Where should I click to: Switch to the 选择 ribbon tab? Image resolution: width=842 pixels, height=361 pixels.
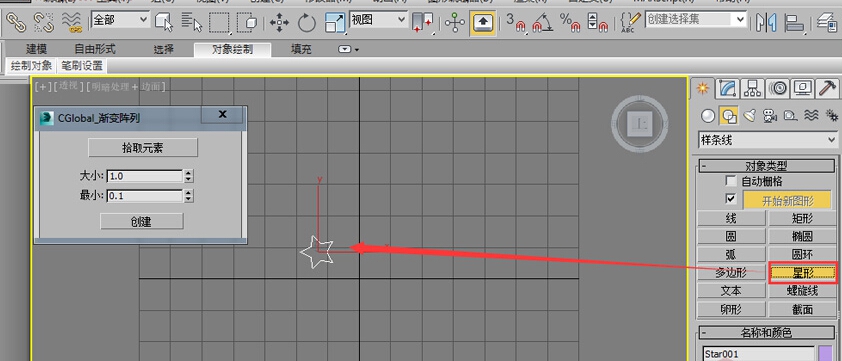point(164,49)
